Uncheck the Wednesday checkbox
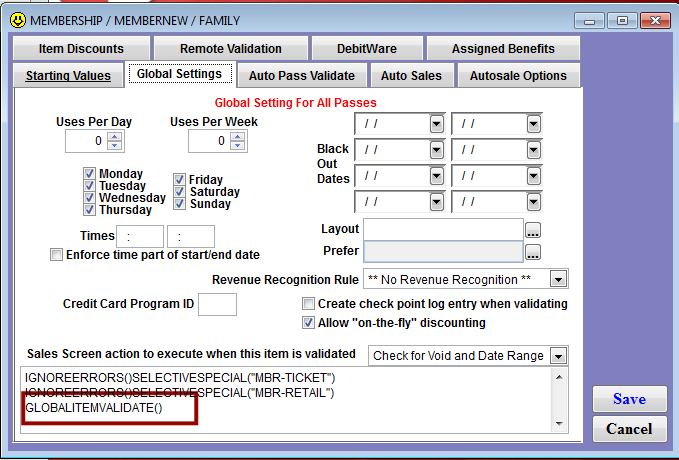This screenshot has height=460, width=679. (89, 198)
